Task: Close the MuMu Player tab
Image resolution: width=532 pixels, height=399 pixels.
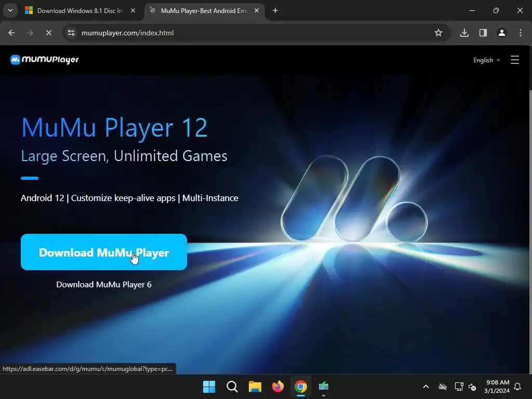Action: click(257, 11)
